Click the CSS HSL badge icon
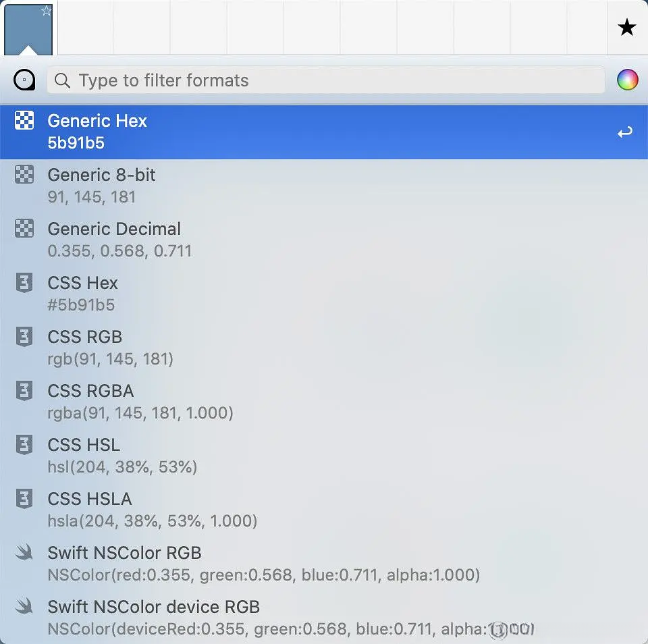Screen dimensions: 648x644 pyautogui.click(x=24, y=445)
